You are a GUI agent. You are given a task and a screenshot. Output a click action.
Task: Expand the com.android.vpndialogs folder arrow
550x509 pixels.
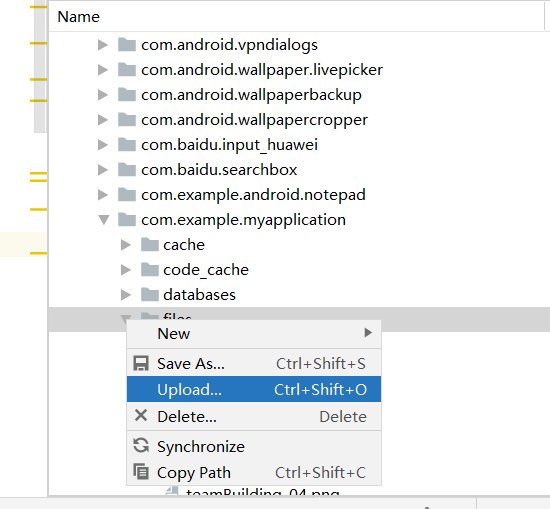coord(102,45)
